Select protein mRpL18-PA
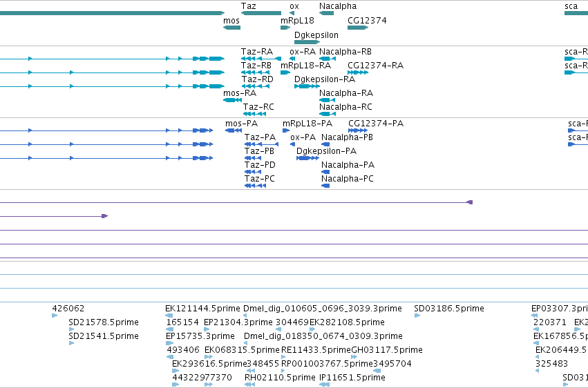 pos(307,124)
